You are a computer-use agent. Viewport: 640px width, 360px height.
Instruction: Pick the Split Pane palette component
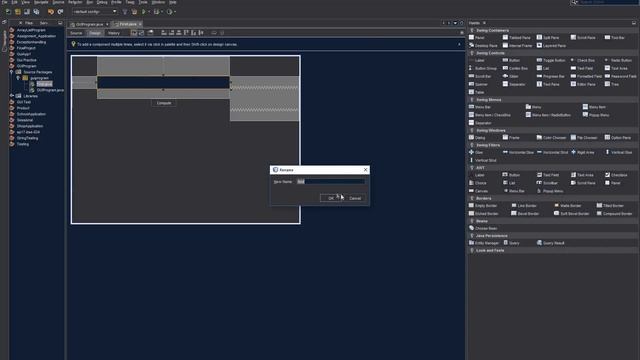pyautogui.click(x=548, y=38)
